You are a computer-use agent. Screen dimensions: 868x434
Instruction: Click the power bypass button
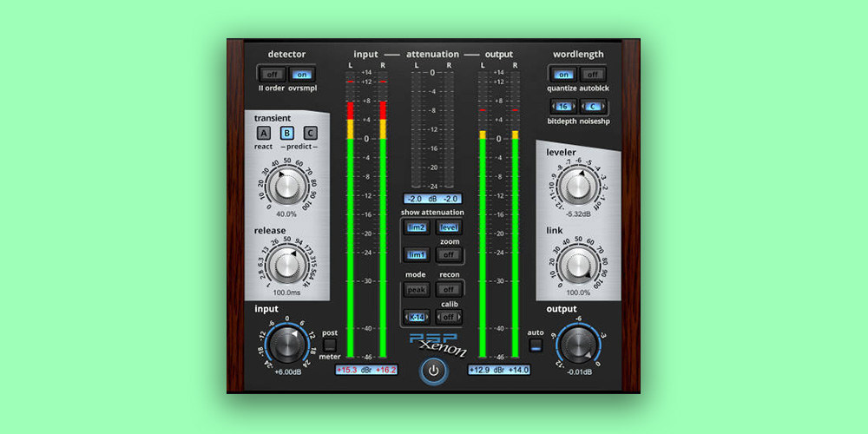point(434,371)
